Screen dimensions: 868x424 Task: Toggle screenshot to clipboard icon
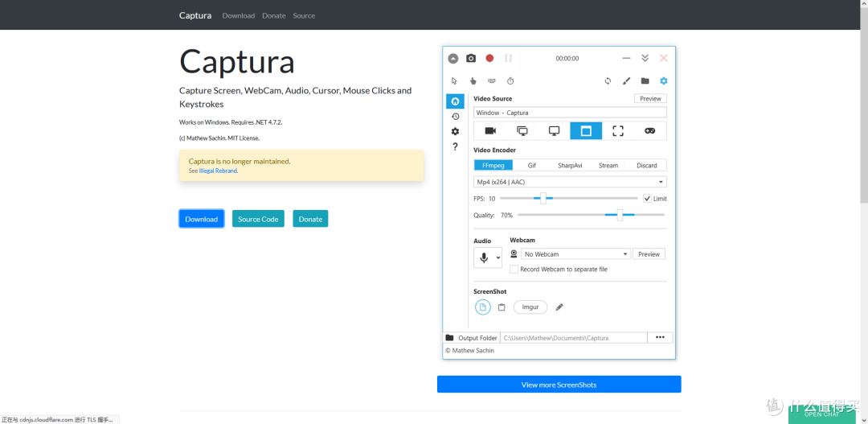(x=502, y=307)
